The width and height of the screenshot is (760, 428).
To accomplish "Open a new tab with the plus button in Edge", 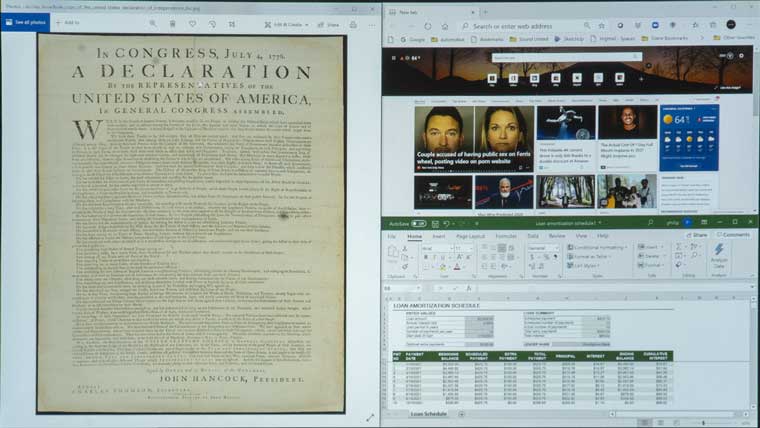I will [x=485, y=12].
